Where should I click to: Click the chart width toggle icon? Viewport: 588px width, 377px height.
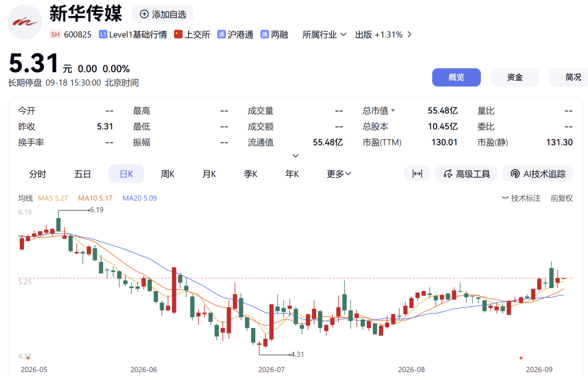[417, 174]
